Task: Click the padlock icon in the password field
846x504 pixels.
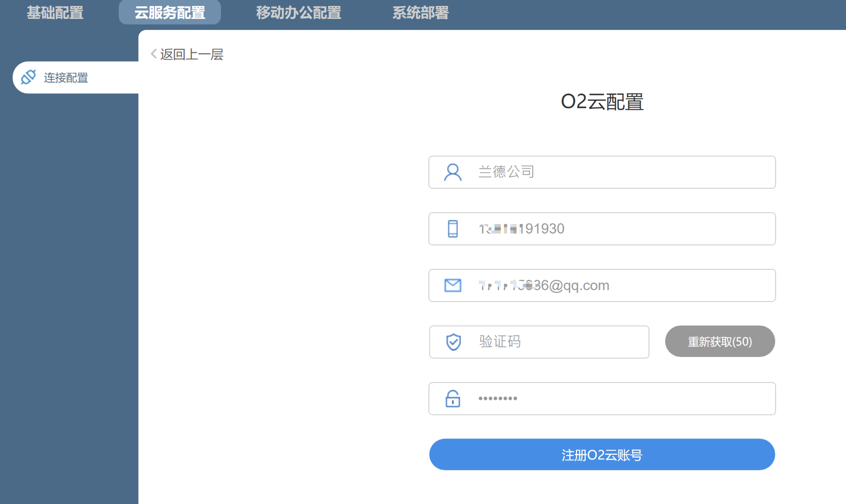Action: click(x=452, y=398)
